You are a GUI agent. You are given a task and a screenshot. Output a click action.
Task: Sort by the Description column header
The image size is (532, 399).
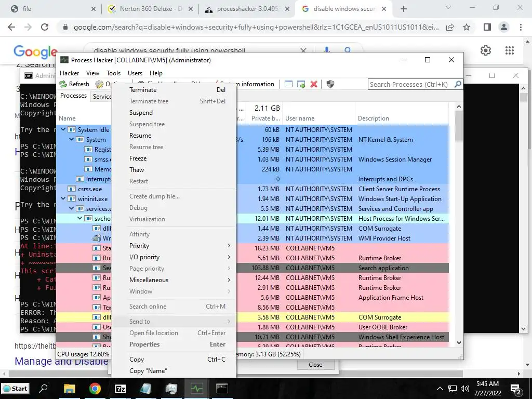[402, 118]
